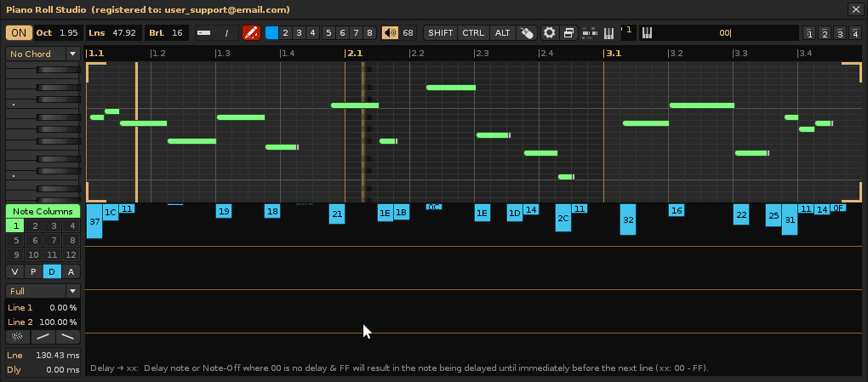Image resolution: width=868 pixels, height=382 pixels.
Task: Click the Note Columns button
Action: coord(43,211)
